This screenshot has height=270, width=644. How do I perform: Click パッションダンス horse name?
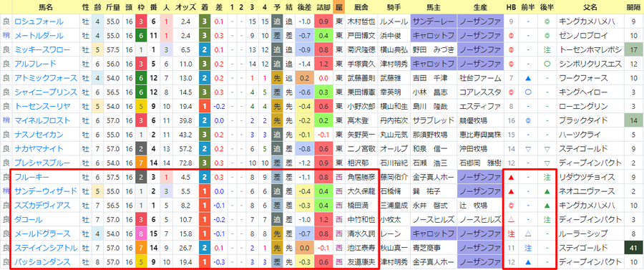(42, 262)
